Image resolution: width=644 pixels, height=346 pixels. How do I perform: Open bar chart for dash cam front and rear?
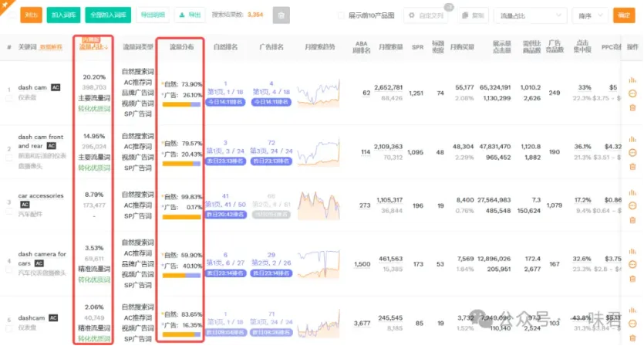click(632, 139)
